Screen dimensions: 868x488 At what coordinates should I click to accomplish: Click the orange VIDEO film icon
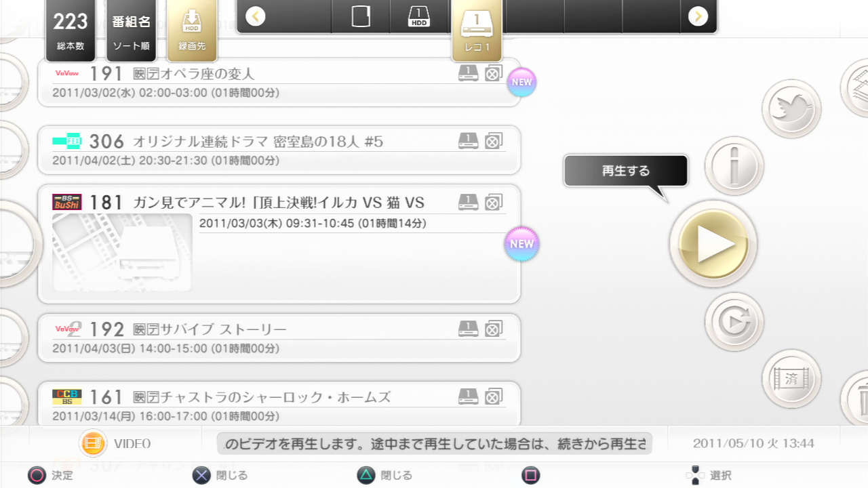point(93,444)
